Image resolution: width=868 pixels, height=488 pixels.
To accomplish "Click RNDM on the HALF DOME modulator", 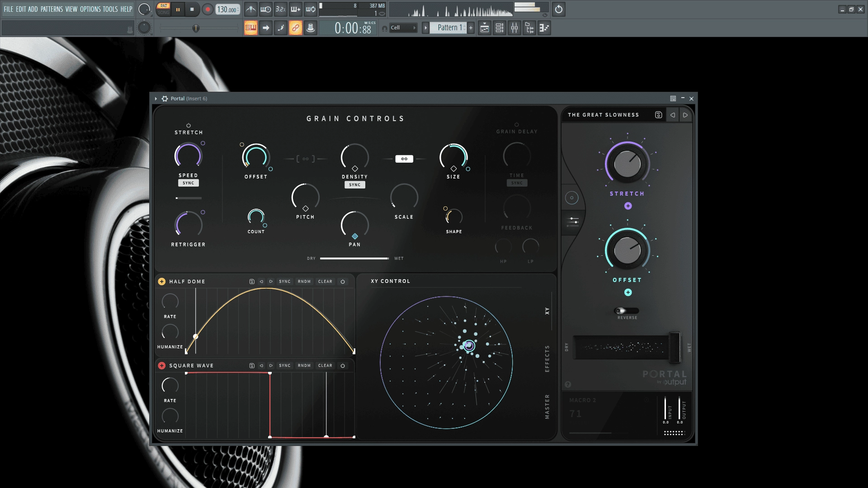I will tap(304, 282).
